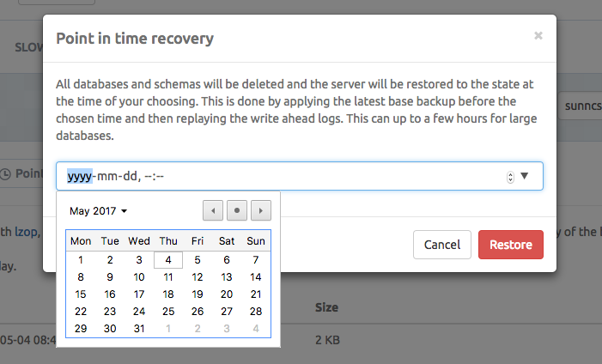Click the date field spinner stepper
Screen dimensions: 602x364
tap(511, 177)
